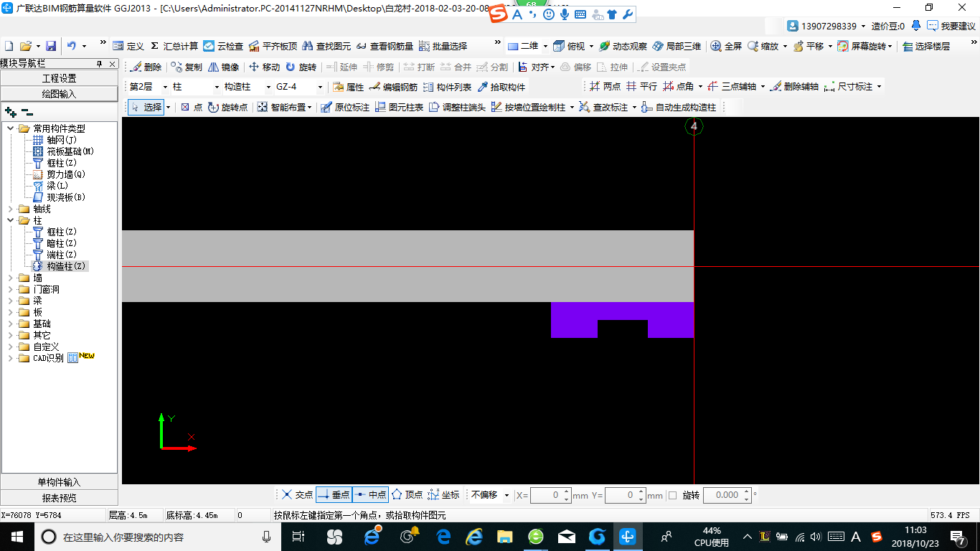This screenshot has height=551, width=980.
Task: Toggle 交点 intersection snap
Action: pos(297,495)
